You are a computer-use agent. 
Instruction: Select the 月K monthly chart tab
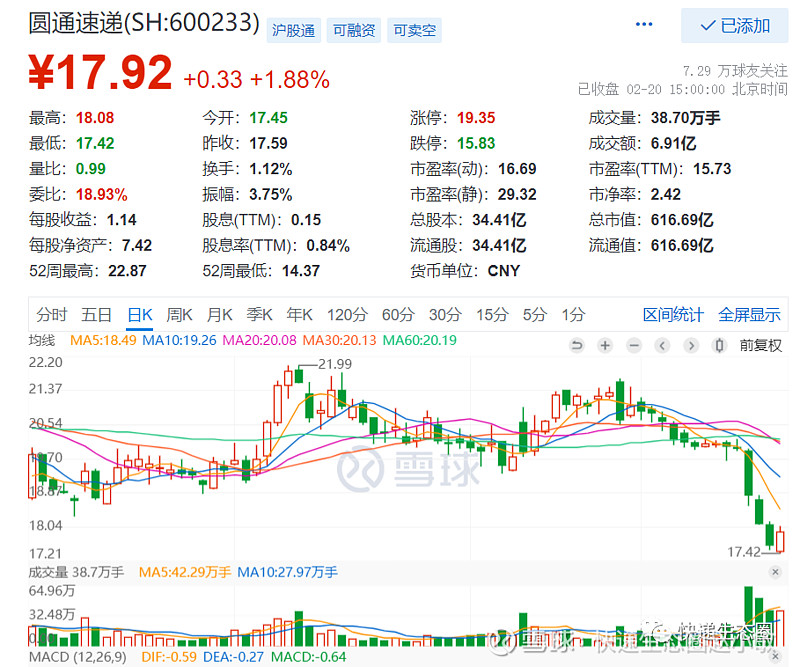coord(219,314)
